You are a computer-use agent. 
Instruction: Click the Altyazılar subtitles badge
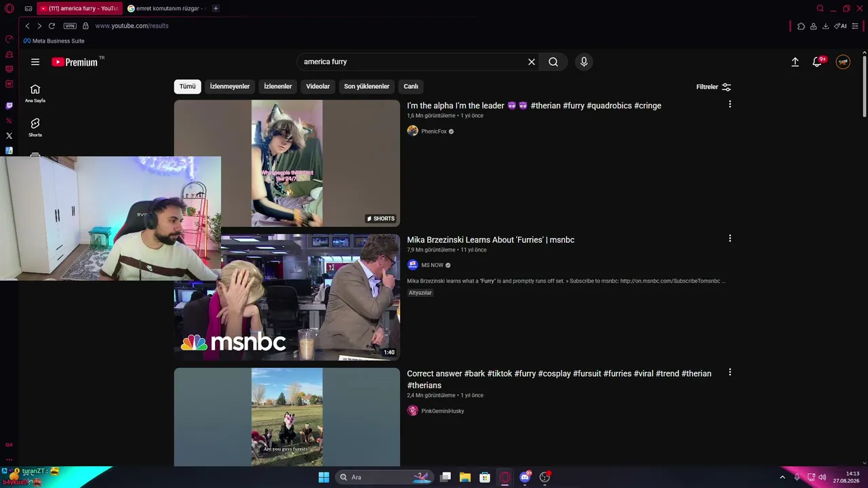(420, 293)
